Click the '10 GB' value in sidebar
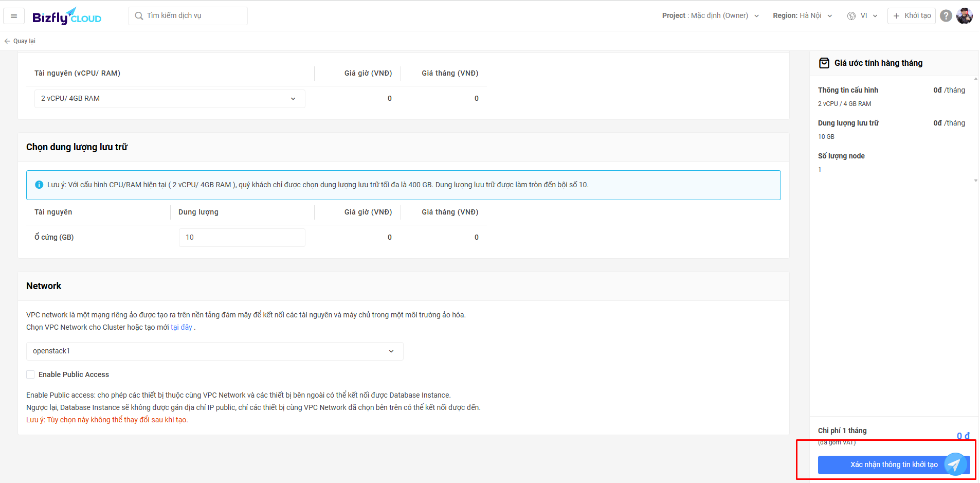 [826, 137]
